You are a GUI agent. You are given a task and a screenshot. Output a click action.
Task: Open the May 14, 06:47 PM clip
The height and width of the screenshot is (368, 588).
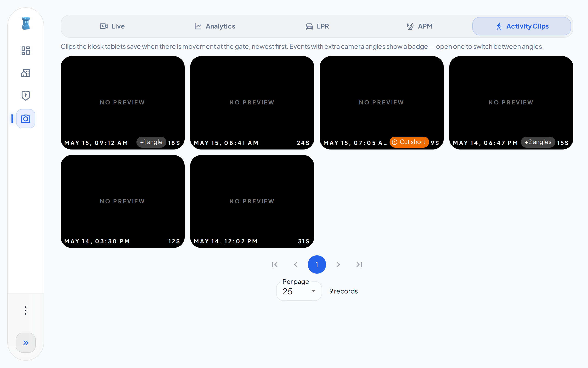point(511,103)
